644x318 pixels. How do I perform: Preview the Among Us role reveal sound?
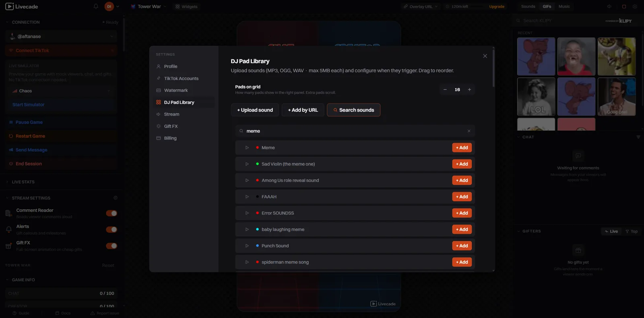(247, 180)
